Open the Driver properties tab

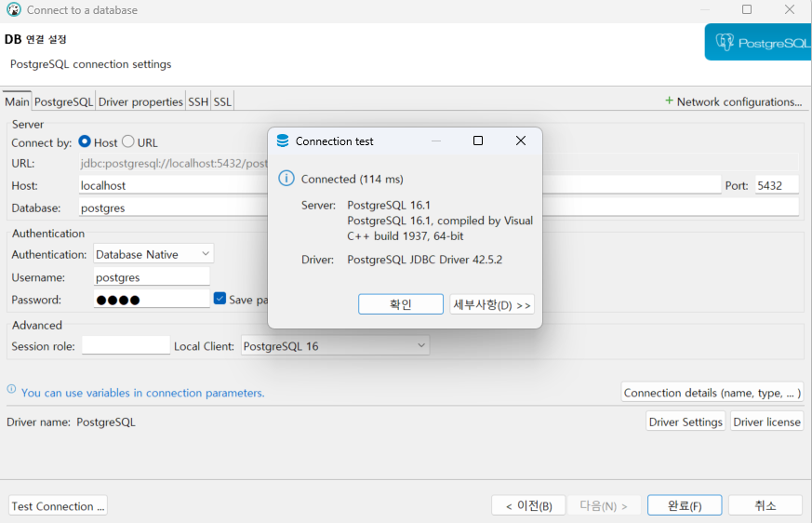coord(140,101)
